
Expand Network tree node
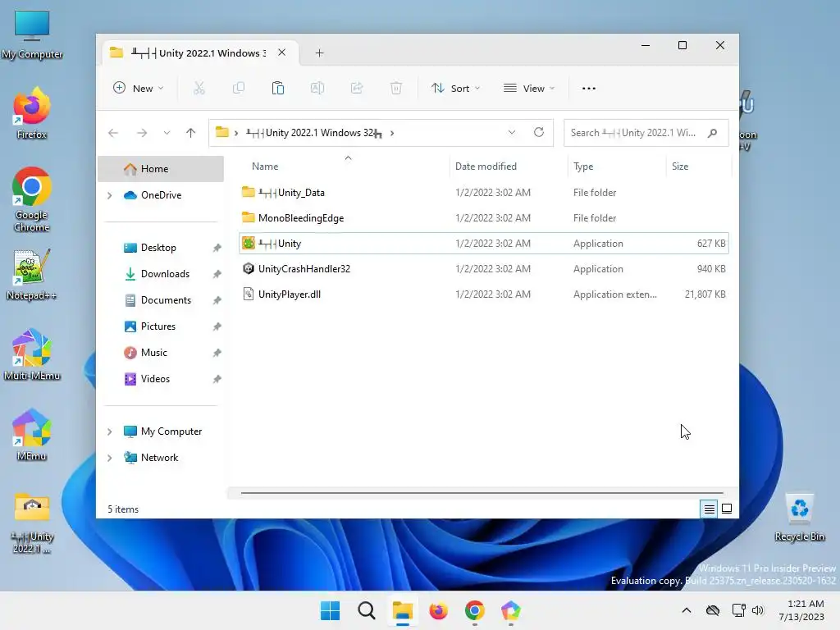[x=110, y=458]
